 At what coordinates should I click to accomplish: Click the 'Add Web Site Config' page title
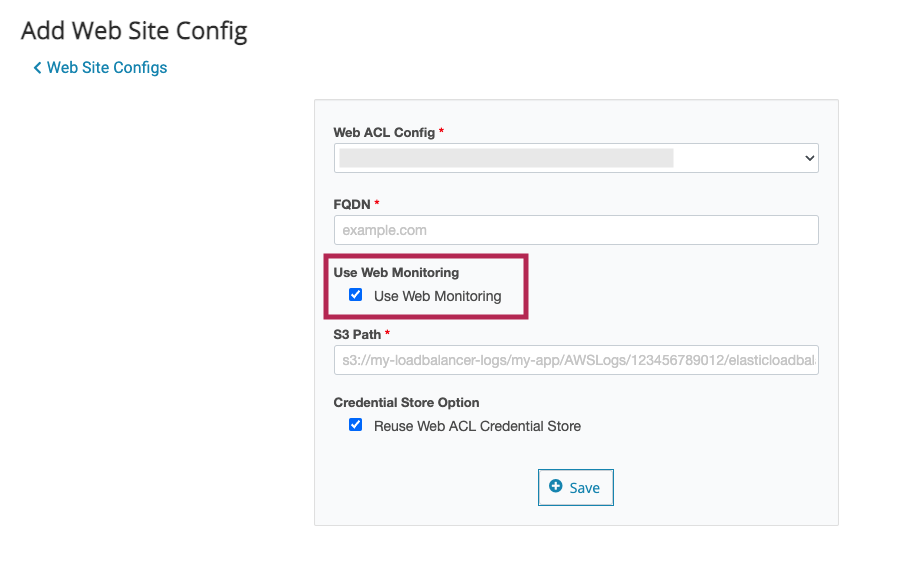pos(134,31)
